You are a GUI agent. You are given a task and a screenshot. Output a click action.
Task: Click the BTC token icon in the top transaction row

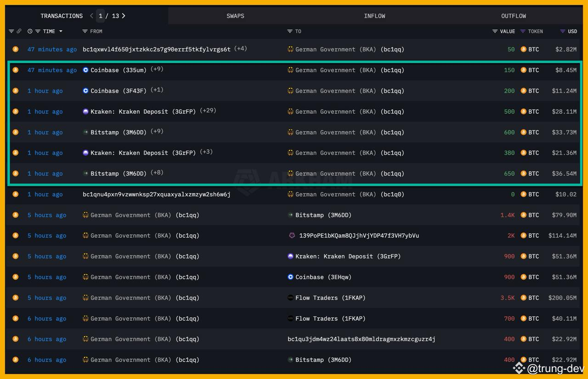pyautogui.click(x=523, y=49)
